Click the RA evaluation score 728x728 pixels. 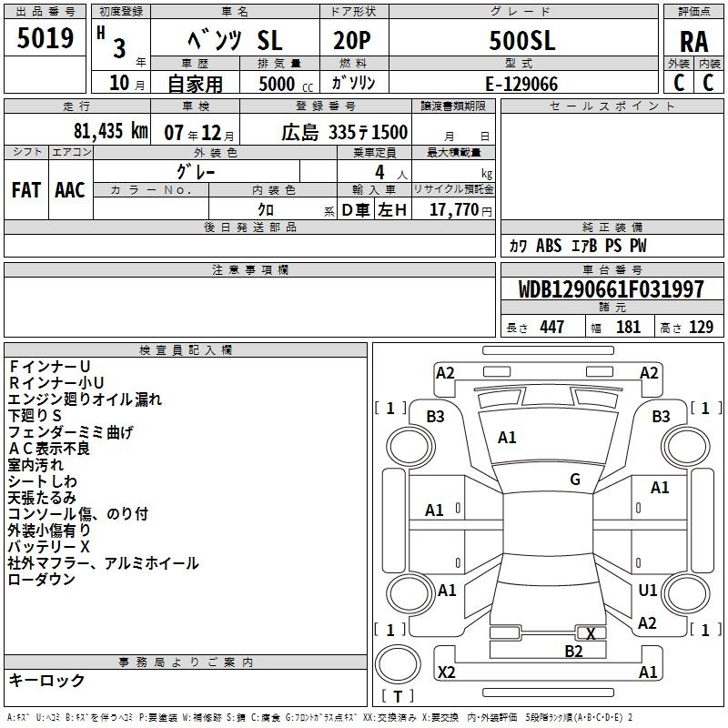point(693,42)
